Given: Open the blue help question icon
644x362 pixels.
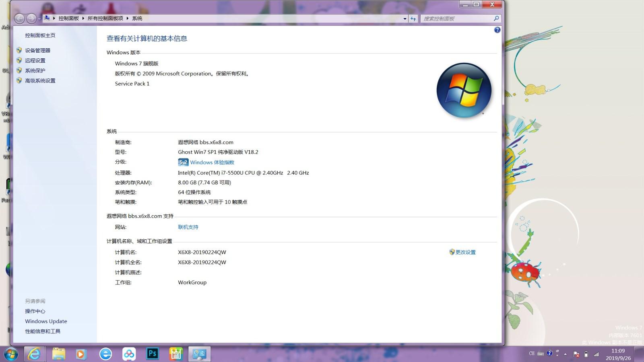Looking at the screenshot, I should (497, 30).
